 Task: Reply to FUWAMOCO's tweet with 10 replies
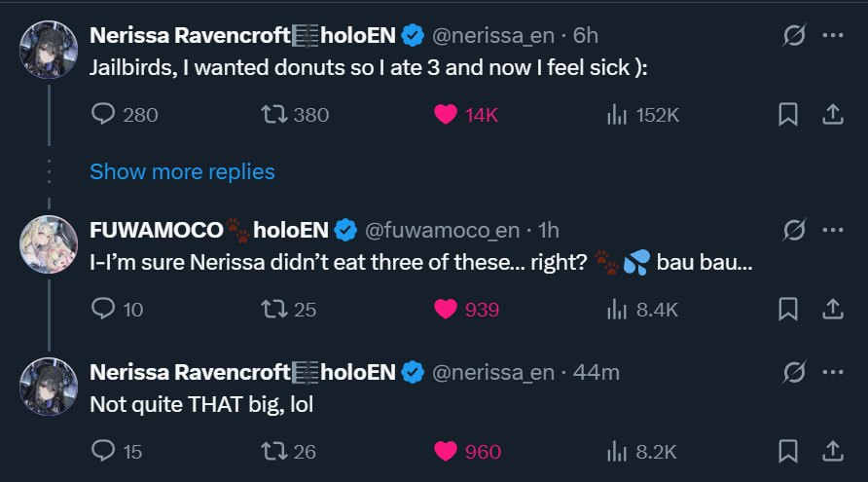click(x=104, y=310)
